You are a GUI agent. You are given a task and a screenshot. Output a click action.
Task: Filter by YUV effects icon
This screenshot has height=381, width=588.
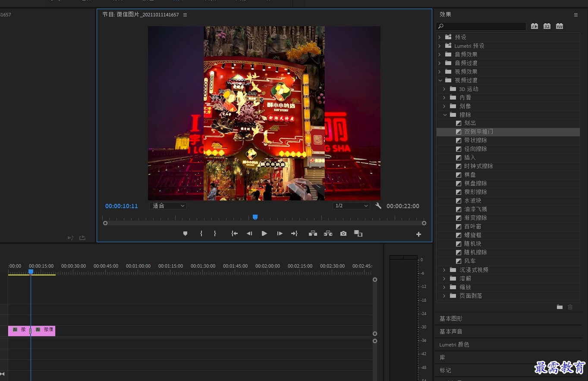pyautogui.click(x=560, y=26)
